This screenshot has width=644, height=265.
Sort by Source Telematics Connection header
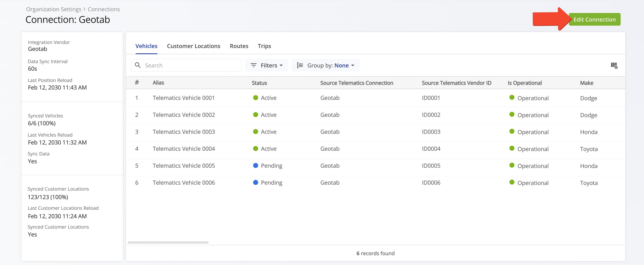click(x=357, y=83)
